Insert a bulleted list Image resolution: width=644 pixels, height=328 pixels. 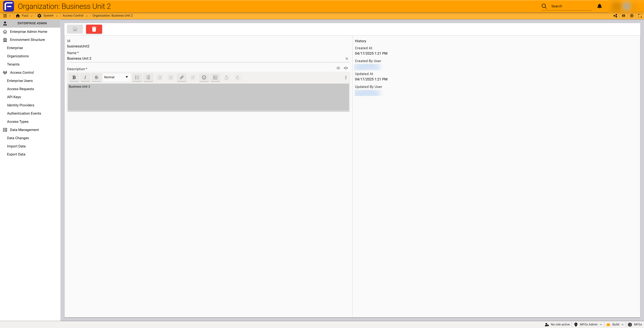(137, 77)
